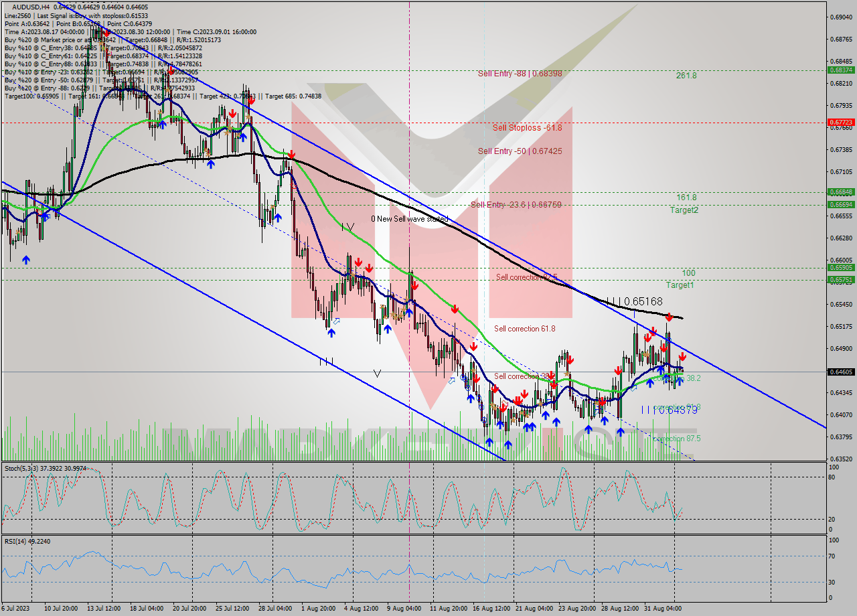Click the Stochastic 80 level value

[832, 477]
